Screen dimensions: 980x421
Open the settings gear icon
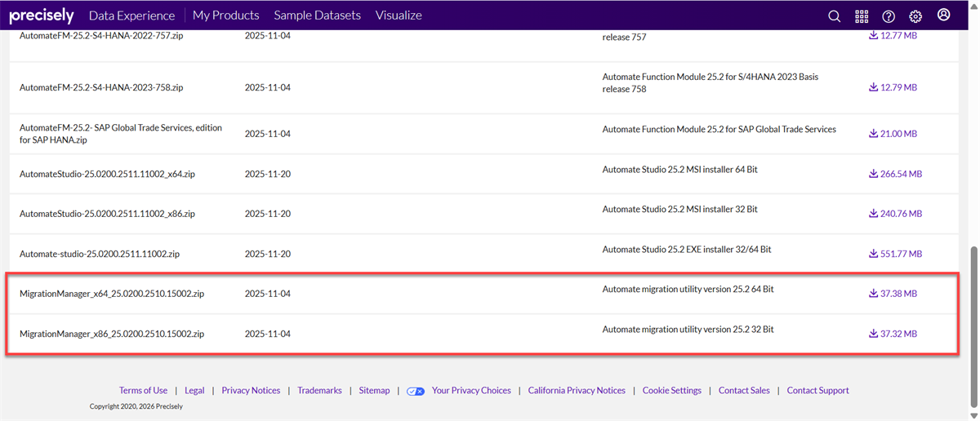click(915, 16)
